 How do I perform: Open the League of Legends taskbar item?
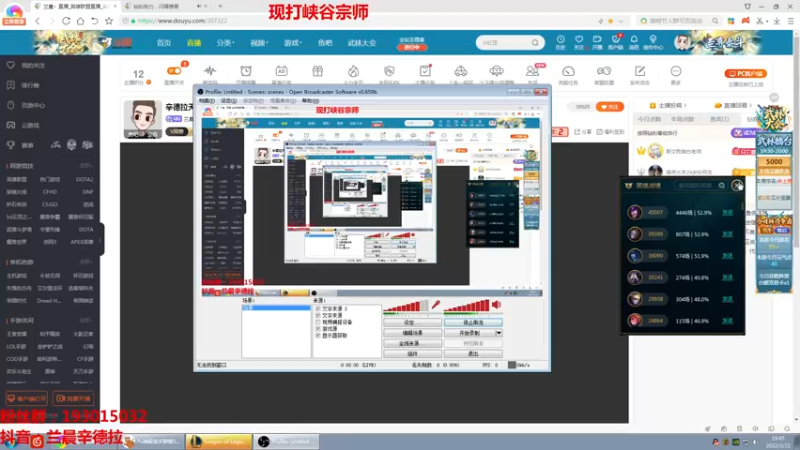pyautogui.click(x=218, y=441)
